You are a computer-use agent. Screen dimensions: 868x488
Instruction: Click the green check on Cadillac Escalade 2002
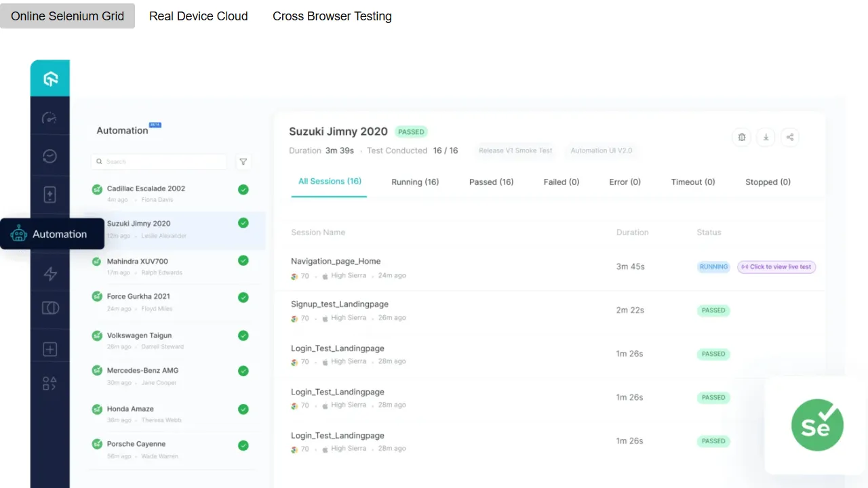click(243, 190)
